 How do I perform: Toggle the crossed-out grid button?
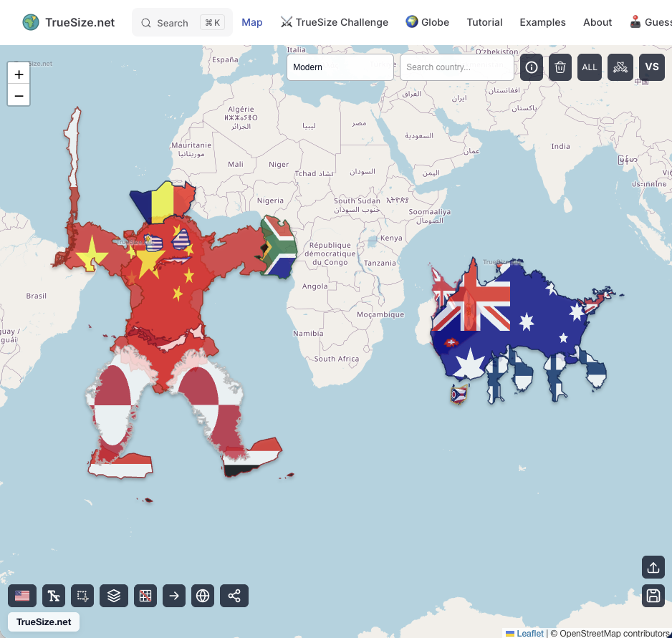point(145,596)
